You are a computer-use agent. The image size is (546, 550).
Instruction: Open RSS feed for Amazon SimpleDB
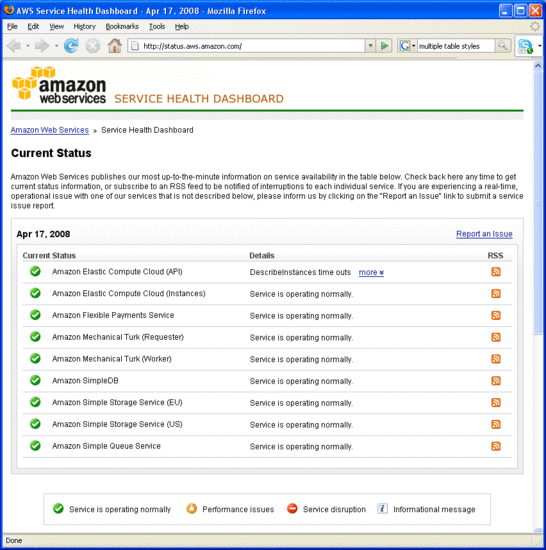[496, 381]
